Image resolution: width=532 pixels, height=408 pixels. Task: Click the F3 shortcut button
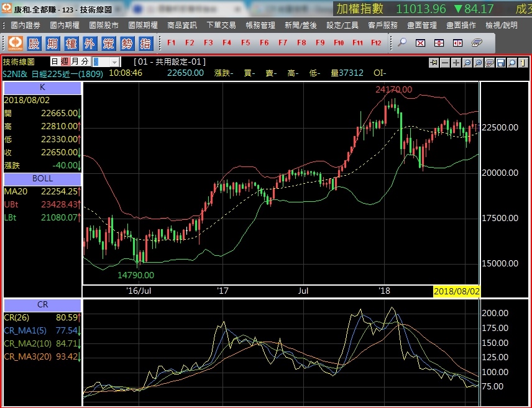point(208,43)
